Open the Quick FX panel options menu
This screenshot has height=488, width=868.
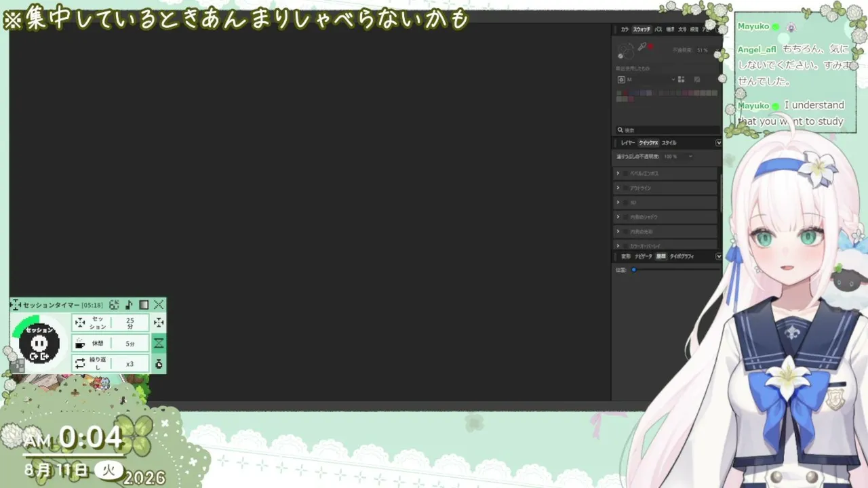click(x=719, y=143)
